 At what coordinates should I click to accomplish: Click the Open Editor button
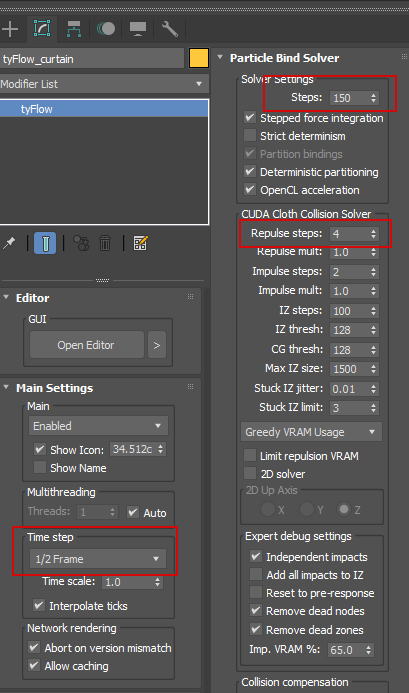click(87, 345)
